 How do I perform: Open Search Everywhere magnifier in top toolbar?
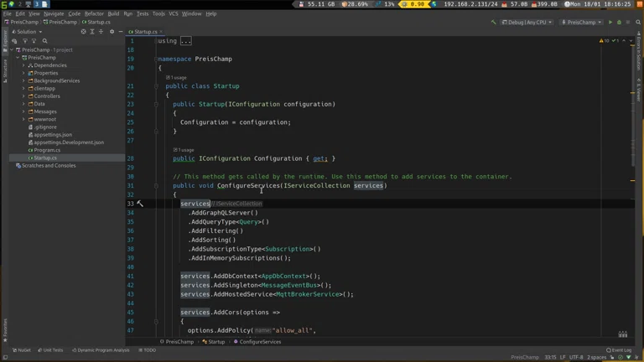[x=638, y=23]
